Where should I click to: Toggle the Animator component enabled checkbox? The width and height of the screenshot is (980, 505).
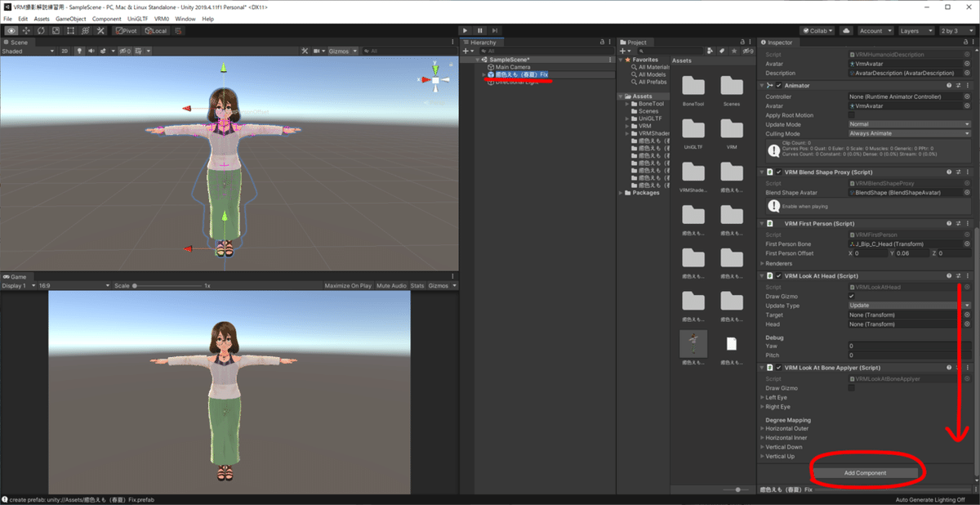point(778,85)
